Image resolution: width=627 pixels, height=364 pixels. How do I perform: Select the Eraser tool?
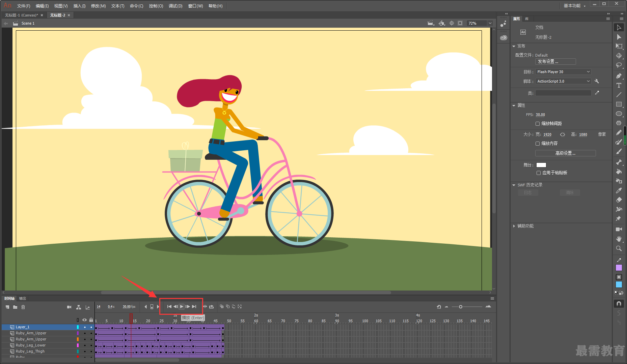[619, 200]
